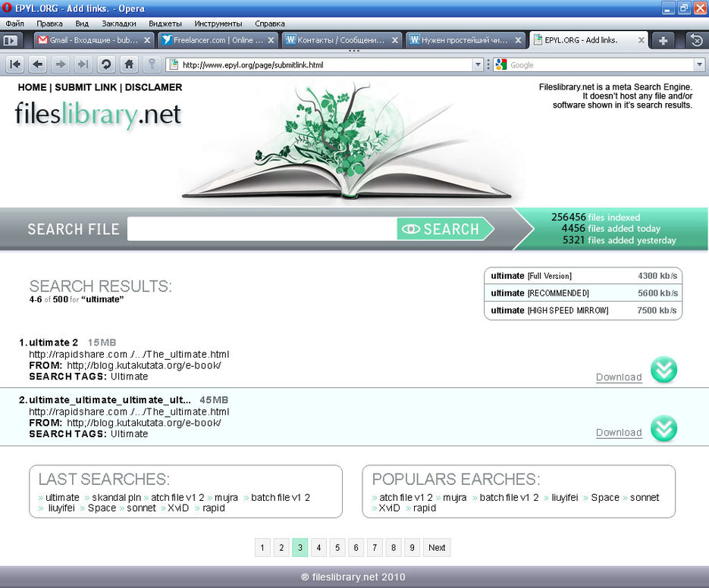Viewport: 709px width, 588px height.
Task: Select ultimate [RECOMMENDED] 5600 kb/s
Action: [x=583, y=293]
